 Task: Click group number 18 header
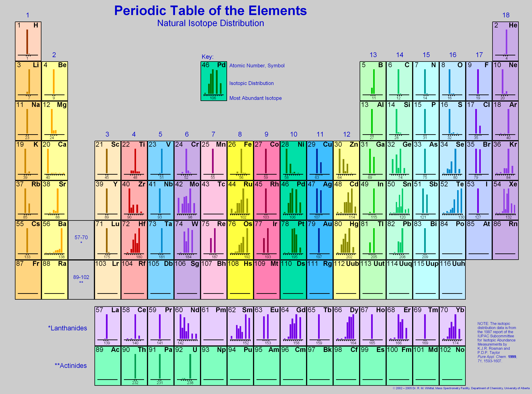tap(506, 15)
